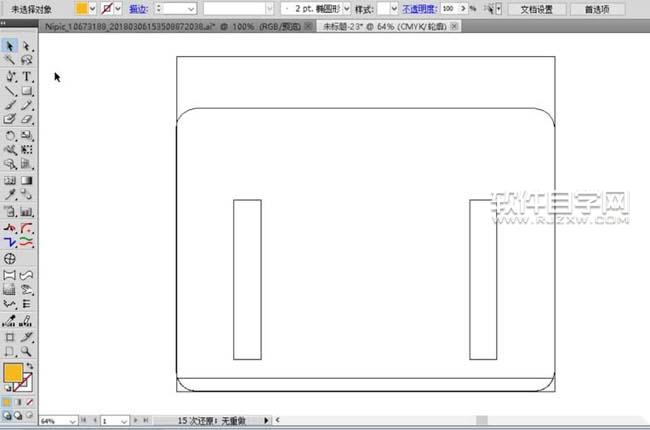
Task: Set fill mode to None
Action: click(x=29, y=402)
